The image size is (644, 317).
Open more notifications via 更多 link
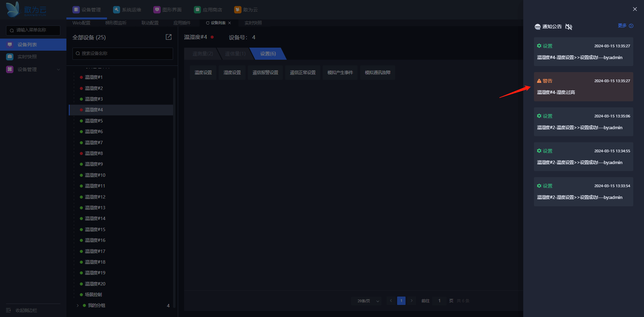click(x=625, y=26)
